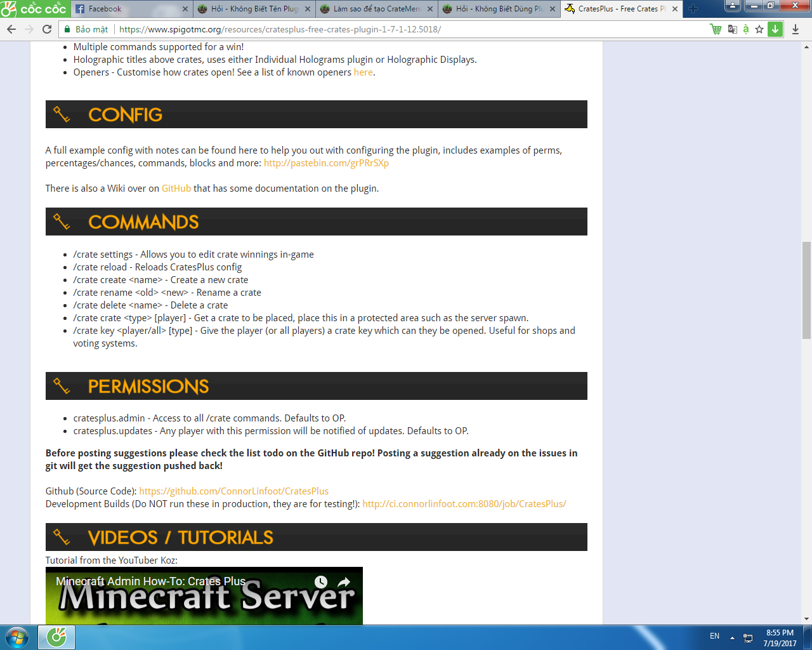Click the '/crate rename <old> <new>' text
Screen dimensions: 812x650
coord(167,293)
